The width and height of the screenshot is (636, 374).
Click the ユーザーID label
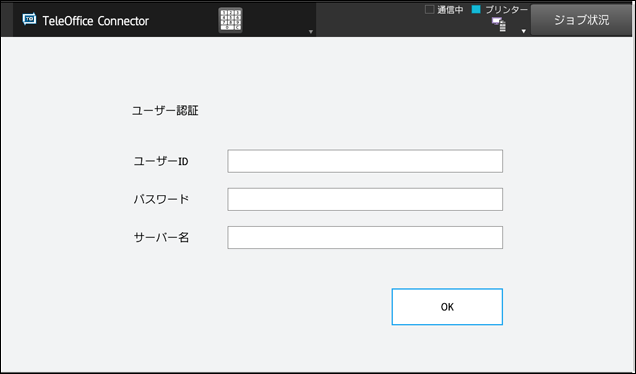coord(161,161)
